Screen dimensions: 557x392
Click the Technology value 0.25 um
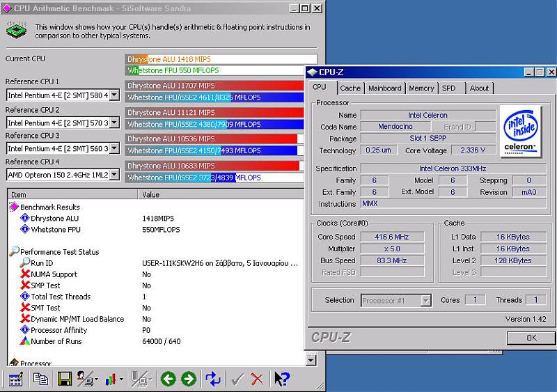click(x=378, y=150)
